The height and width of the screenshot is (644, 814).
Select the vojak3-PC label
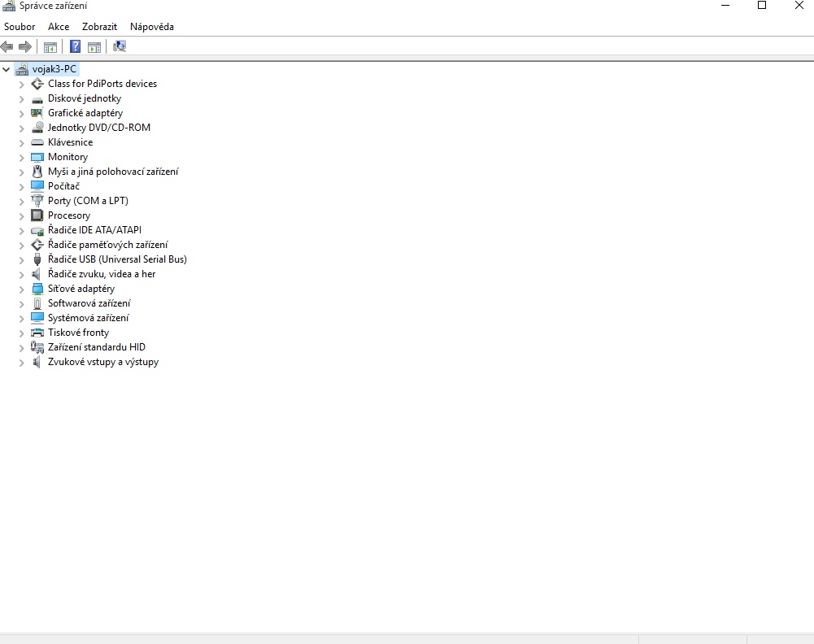click(x=54, y=69)
